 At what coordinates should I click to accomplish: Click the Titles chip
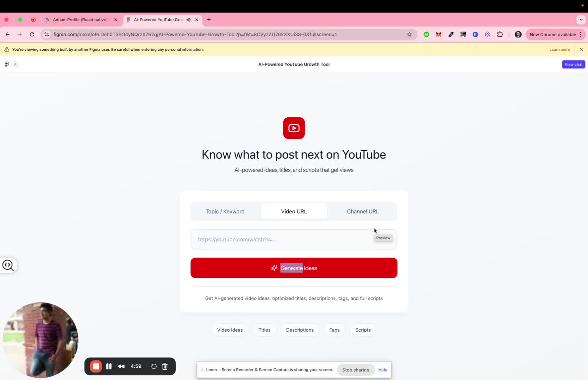(x=264, y=330)
